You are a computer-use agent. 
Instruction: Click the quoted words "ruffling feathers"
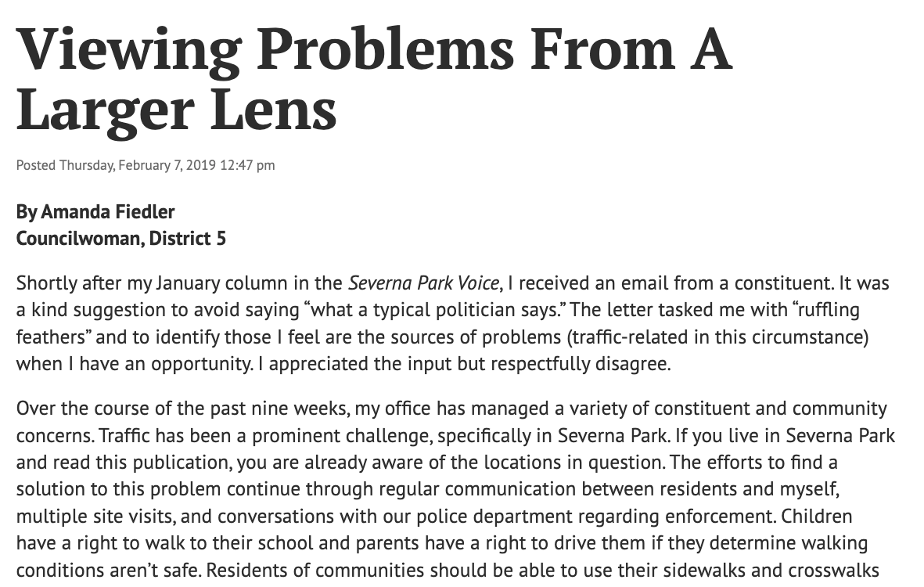[x=437, y=323]
